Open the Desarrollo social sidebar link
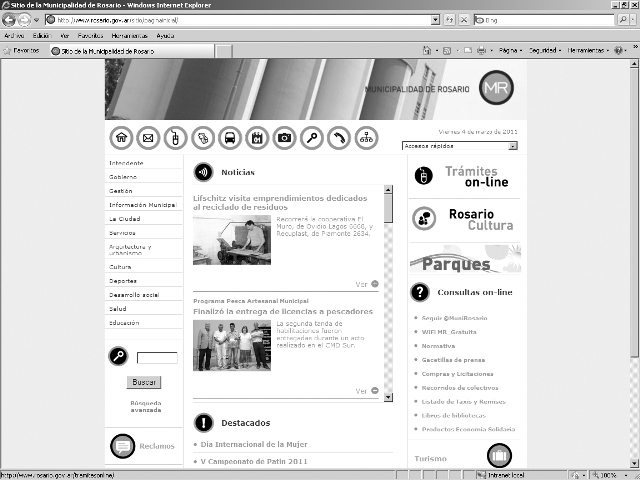The height and width of the screenshot is (480, 640). (x=134, y=295)
